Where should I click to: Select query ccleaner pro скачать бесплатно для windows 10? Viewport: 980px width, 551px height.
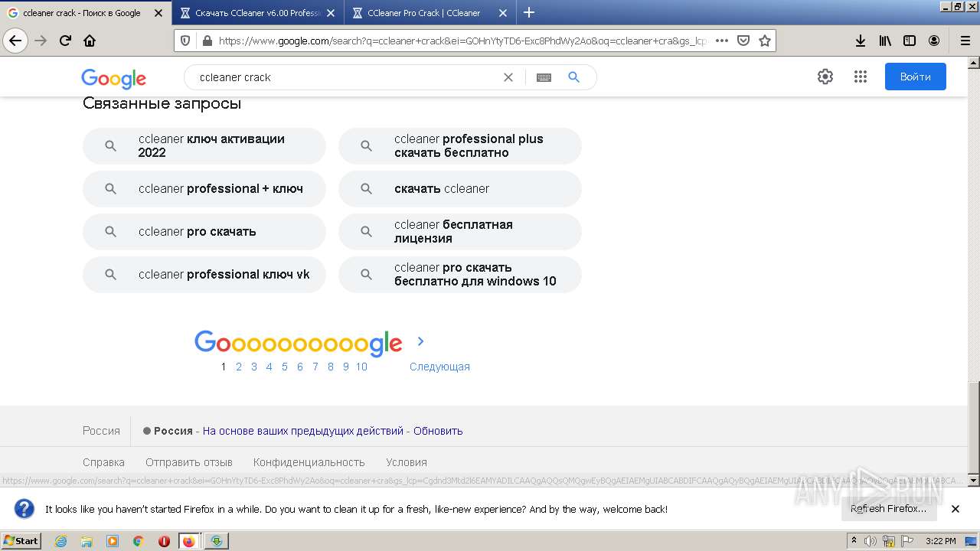pos(460,274)
